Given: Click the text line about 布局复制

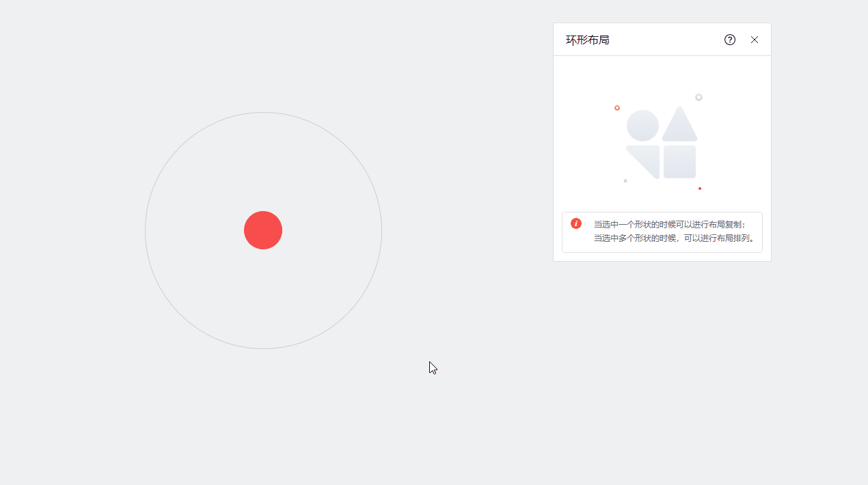Looking at the screenshot, I should pyautogui.click(x=670, y=224).
